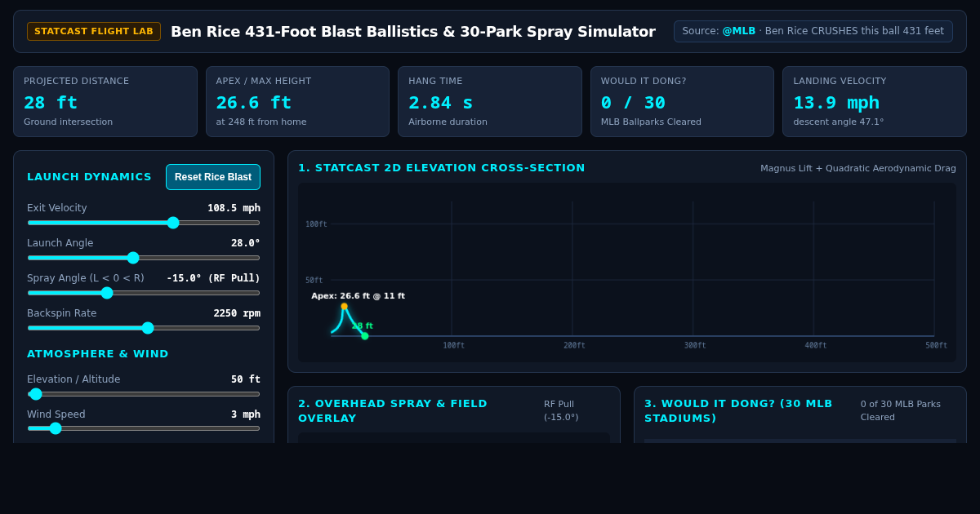This screenshot has height=514, width=980.
Task: Click the 100ft height axis label
Action: tap(316, 224)
